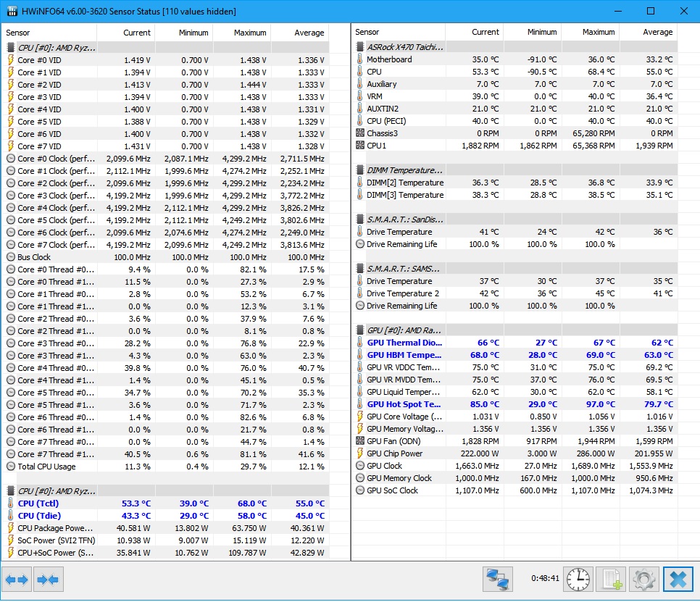Open the network remote monitoring icon
700x602 pixels.
click(498, 580)
